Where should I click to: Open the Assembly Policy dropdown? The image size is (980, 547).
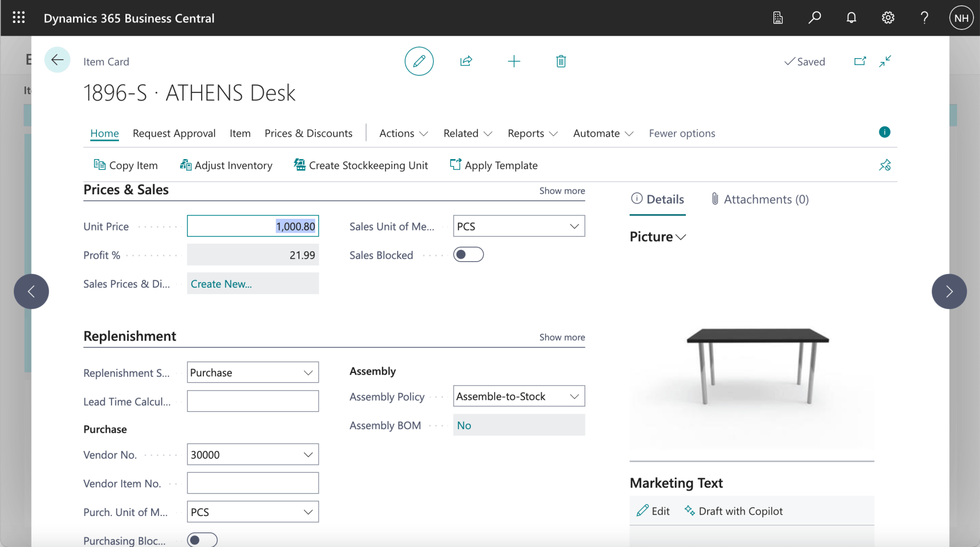coord(574,397)
